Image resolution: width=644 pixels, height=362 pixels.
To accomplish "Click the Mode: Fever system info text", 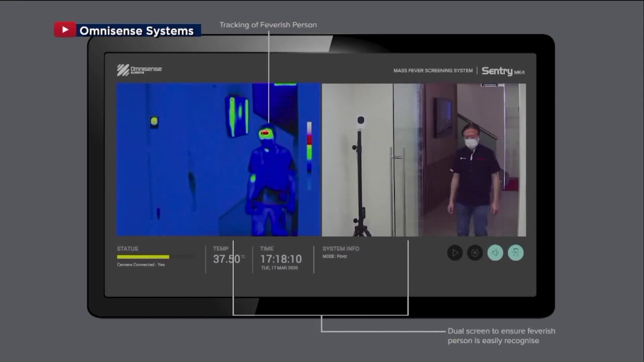I will pos(335,256).
